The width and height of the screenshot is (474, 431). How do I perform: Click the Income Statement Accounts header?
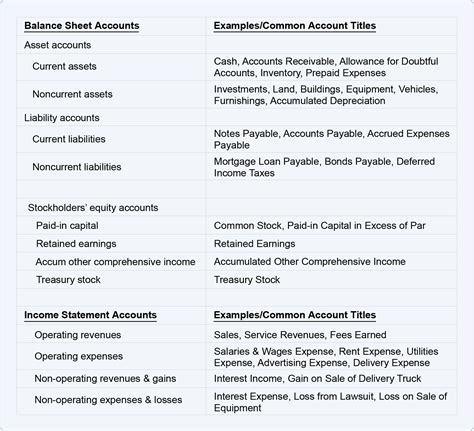[90, 315]
